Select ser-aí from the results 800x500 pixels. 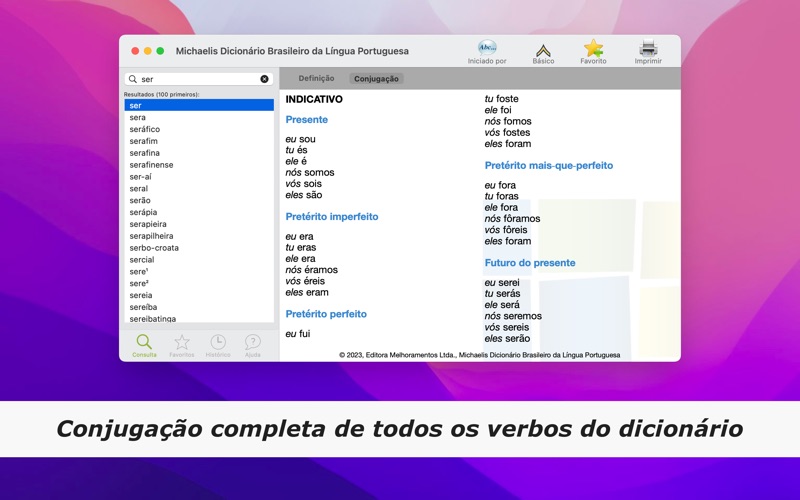(x=199, y=177)
